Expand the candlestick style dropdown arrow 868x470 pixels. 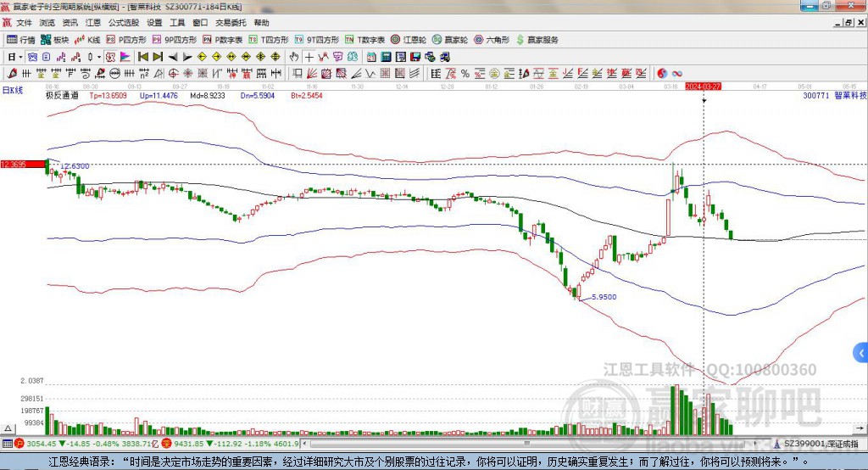99,57
